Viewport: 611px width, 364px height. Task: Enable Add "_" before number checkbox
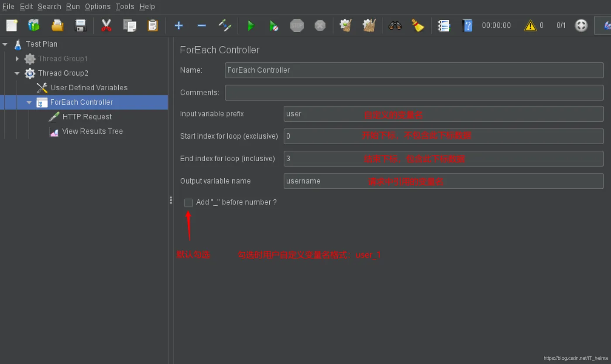coord(189,203)
